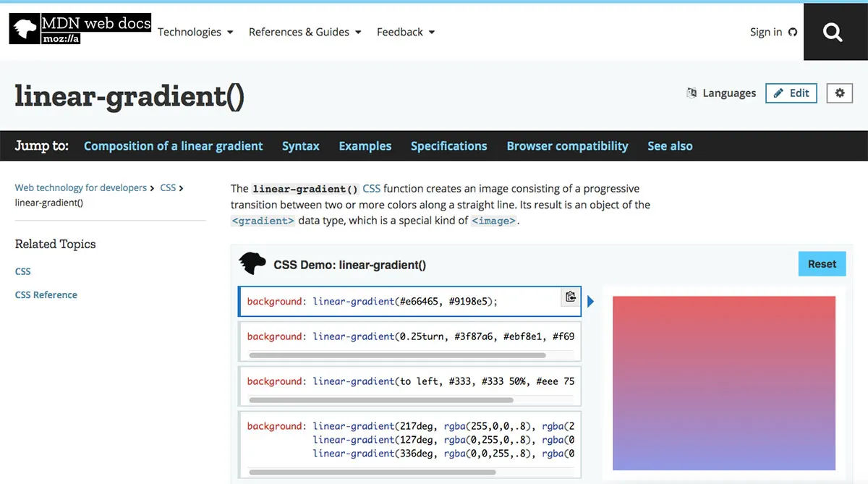Go to Web technology for developers breadcrumb
Image resolution: width=868 pixels, height=484 pixels.
coord(81,187)
